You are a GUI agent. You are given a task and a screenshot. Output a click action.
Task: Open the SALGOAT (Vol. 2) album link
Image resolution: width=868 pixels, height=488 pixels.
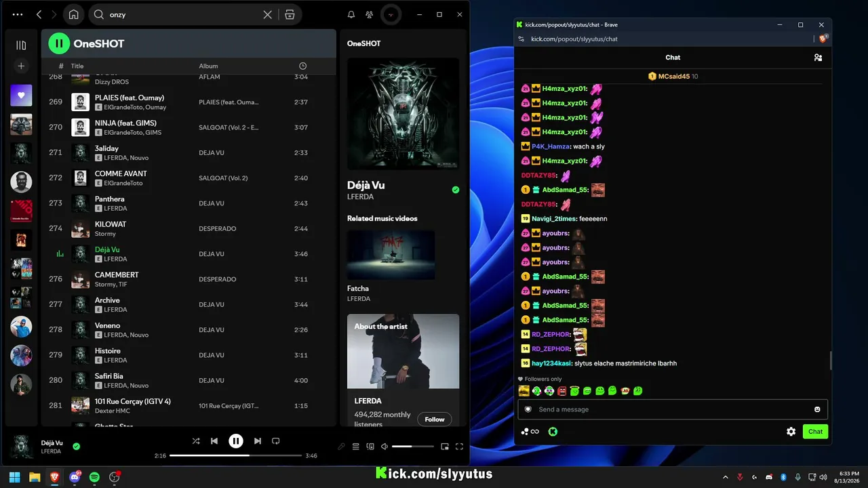click(x=223, y=178)
